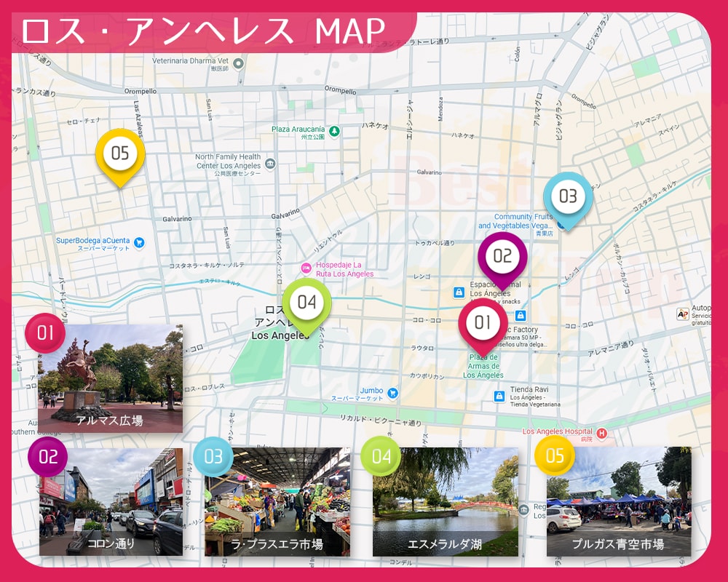The height and width of the screenshot is (582, 728).
Task: Open the ブルガス青空市場 photo thumbnail
Action: pos(619,502)
